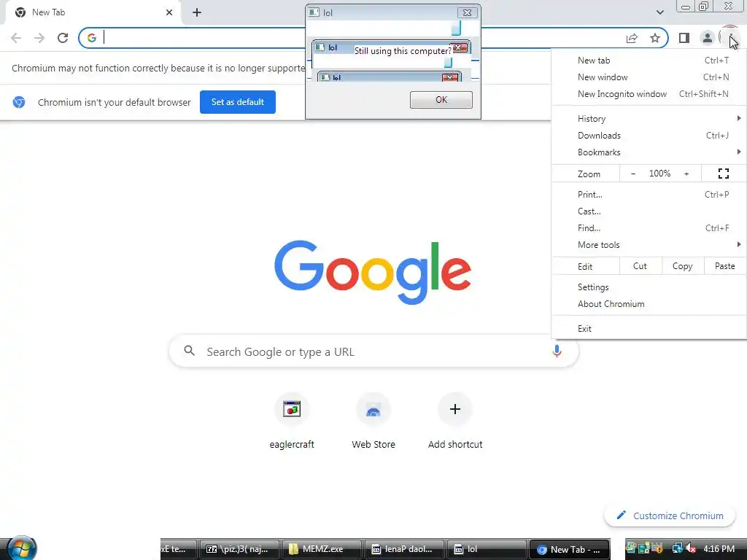Click the share page icon in address bar
This screenshot has height=560, width=747.
point(632,38)
